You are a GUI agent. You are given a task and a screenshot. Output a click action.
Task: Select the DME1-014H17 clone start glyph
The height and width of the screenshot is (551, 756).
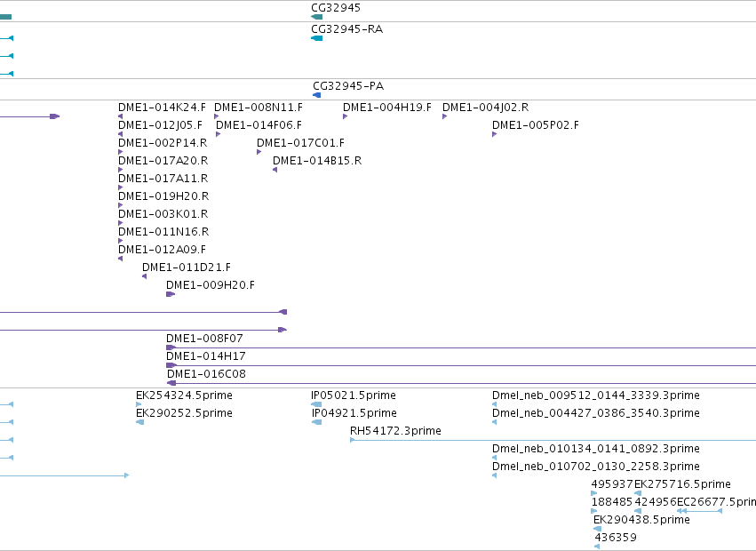tap(171, 365)
